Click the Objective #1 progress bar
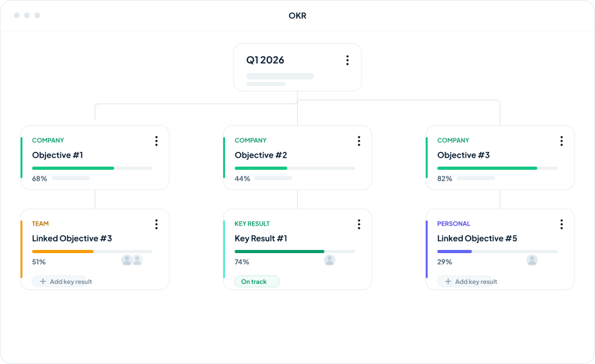This screenshot has height=364, width=595. point(92,168)
